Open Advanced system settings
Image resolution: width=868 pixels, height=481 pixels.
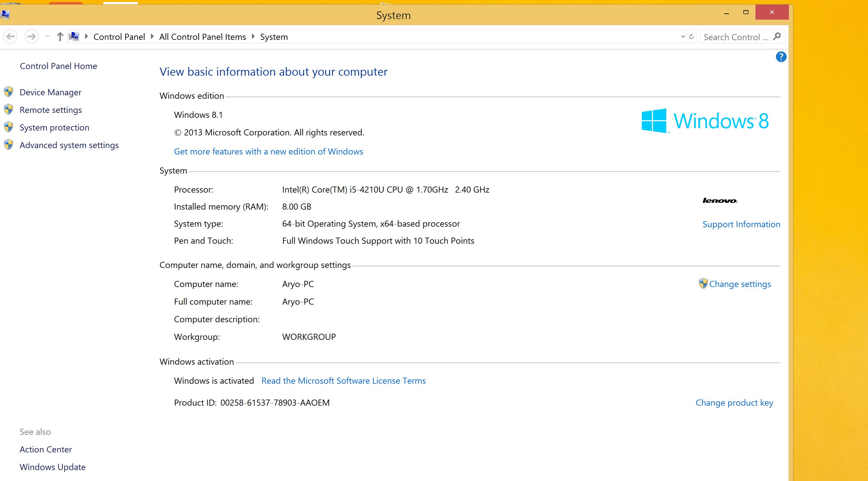pos(69,145)
